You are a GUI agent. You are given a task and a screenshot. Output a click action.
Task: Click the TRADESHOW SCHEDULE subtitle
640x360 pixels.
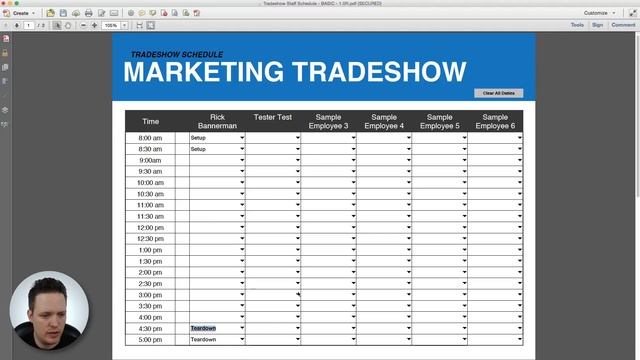pyautogui.click(x=177, y=54)
